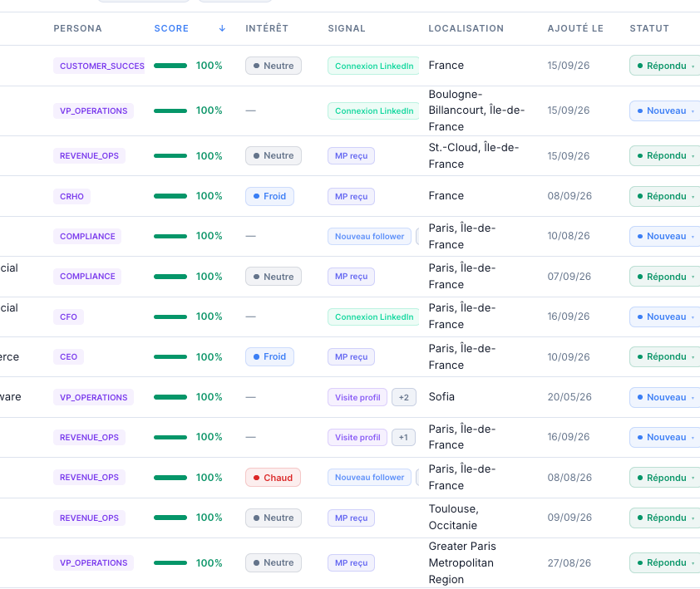Open the Répondu status dropdown for CUSTOMER_SUCCES row
This screenshot has width=700, height=589.
pyautogui.click(x=665, y=66)
